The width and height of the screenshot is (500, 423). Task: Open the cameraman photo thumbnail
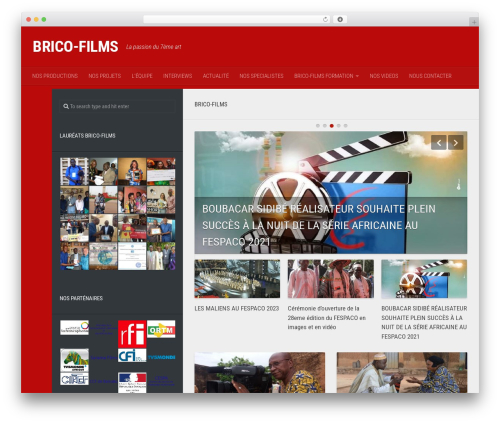pyautogui.click(x=260, y=372)
